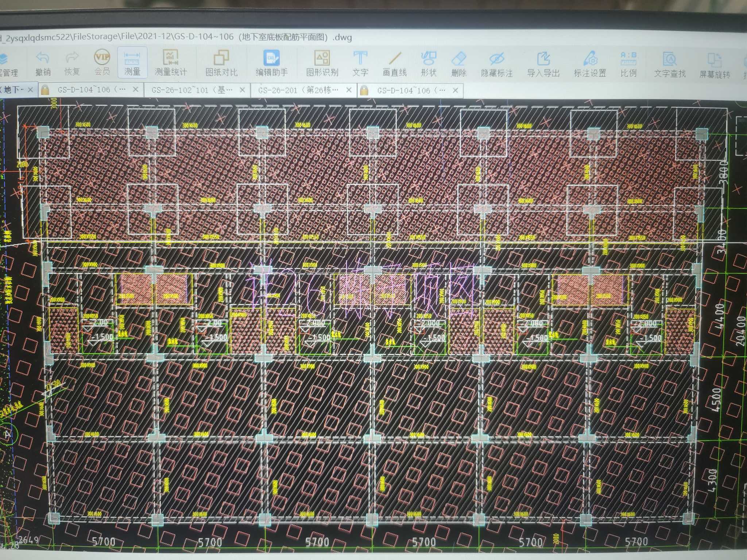Switch to the GS-D-104~106 tab beside 地下
Viewport: 747px width, 560px height.
click(91, 89)
